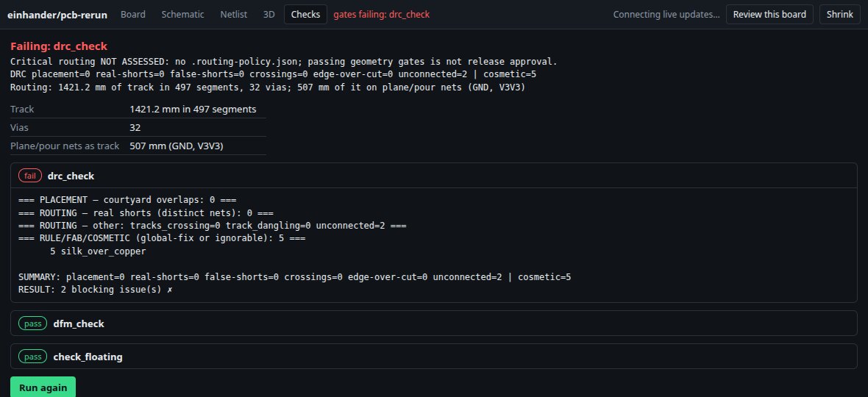Click the SUMMARY line in drc_check output
This screenshot has width=868, height=397.
coord(294,276)
